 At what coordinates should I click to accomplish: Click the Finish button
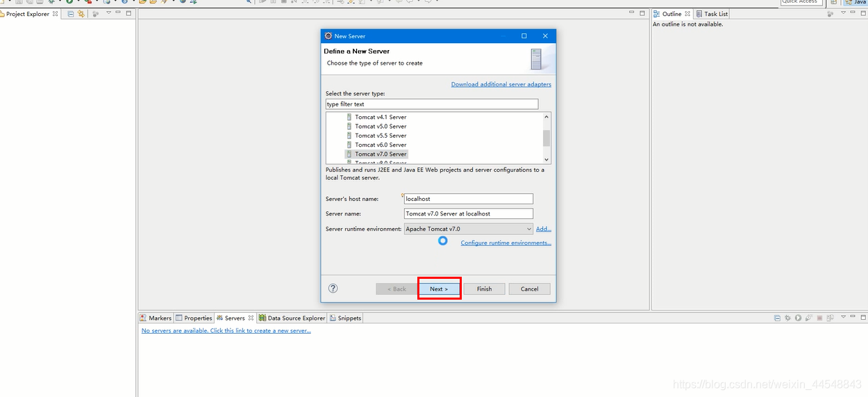[484, 289]
